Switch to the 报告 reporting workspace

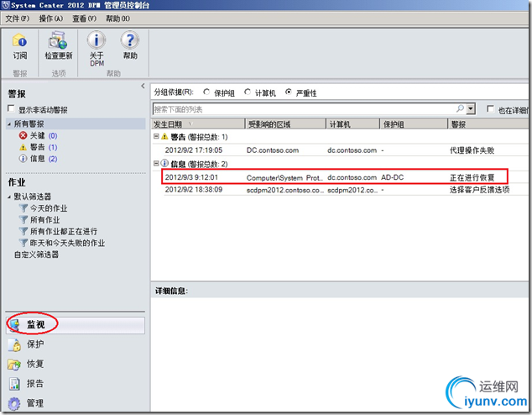point(27,384)
